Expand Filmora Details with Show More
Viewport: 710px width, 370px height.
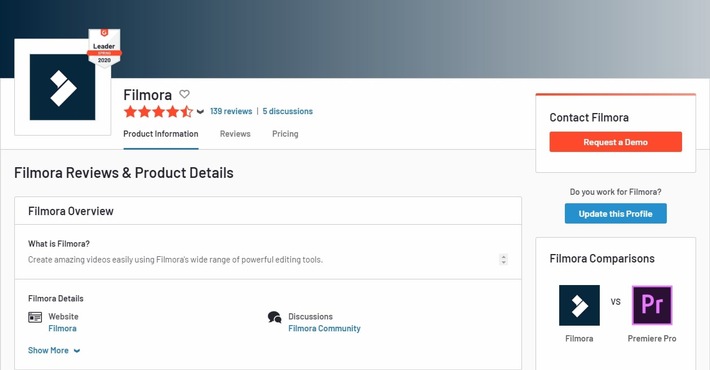point(54,351)
